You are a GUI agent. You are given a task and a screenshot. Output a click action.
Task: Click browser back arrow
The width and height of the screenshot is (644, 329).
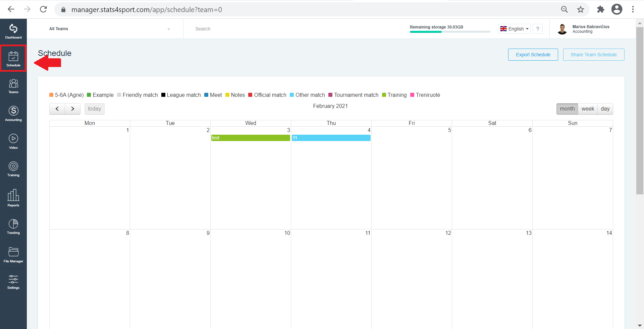pyautogui.click(x=11, y=9)
